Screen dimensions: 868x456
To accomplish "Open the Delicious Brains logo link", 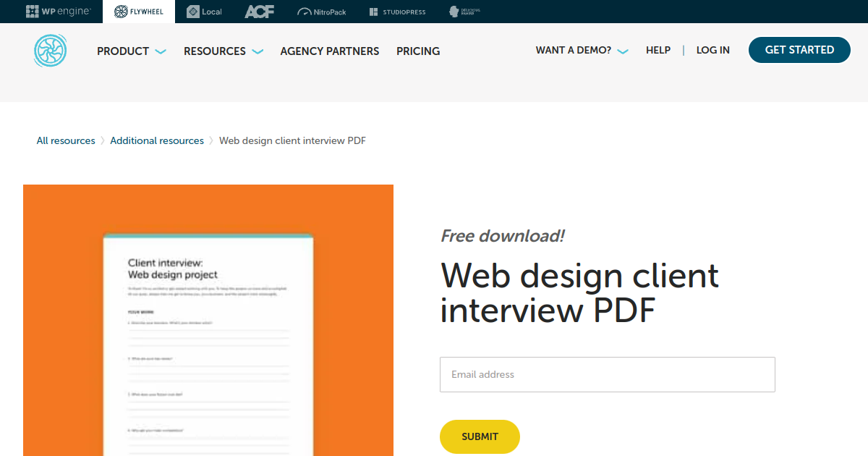I will [464, 12].
